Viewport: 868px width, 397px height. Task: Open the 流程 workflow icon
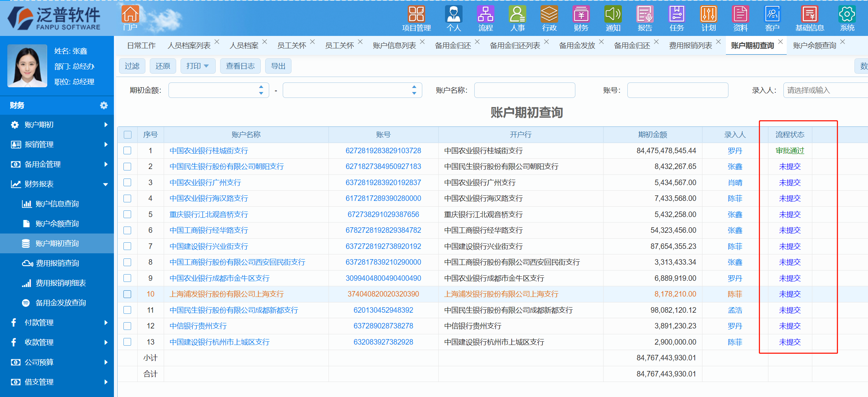[x=485, y=18]
